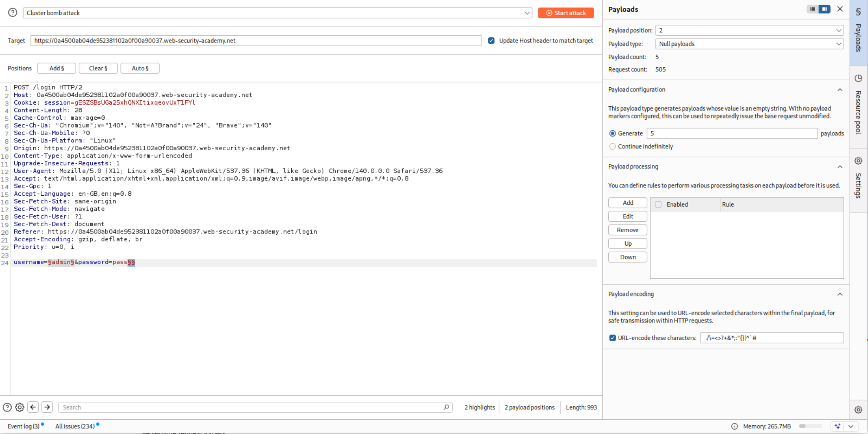The width and height of the screenshot is (868, 434).
Task: Uncheck Update Host header to match target
Action: point(491,41)
